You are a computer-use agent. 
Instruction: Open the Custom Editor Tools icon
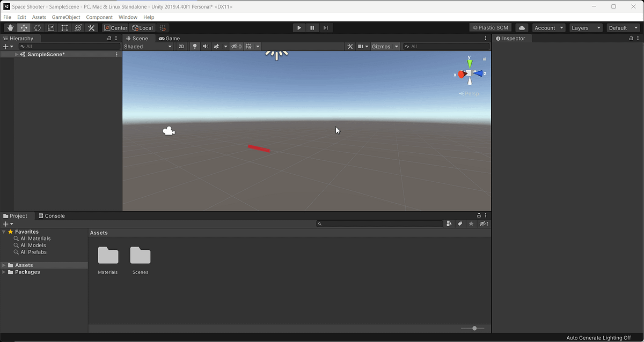91,27
